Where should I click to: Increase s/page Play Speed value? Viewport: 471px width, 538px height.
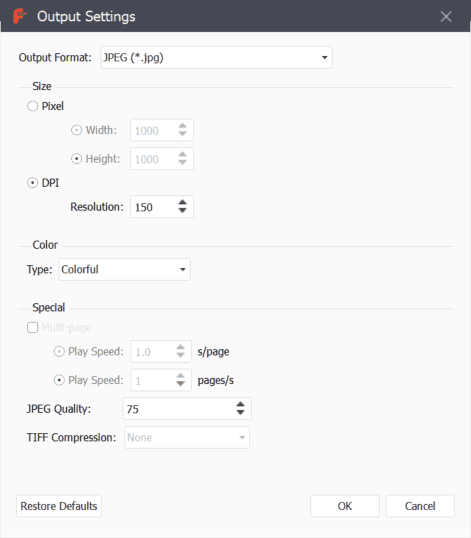tap(180, 347)
